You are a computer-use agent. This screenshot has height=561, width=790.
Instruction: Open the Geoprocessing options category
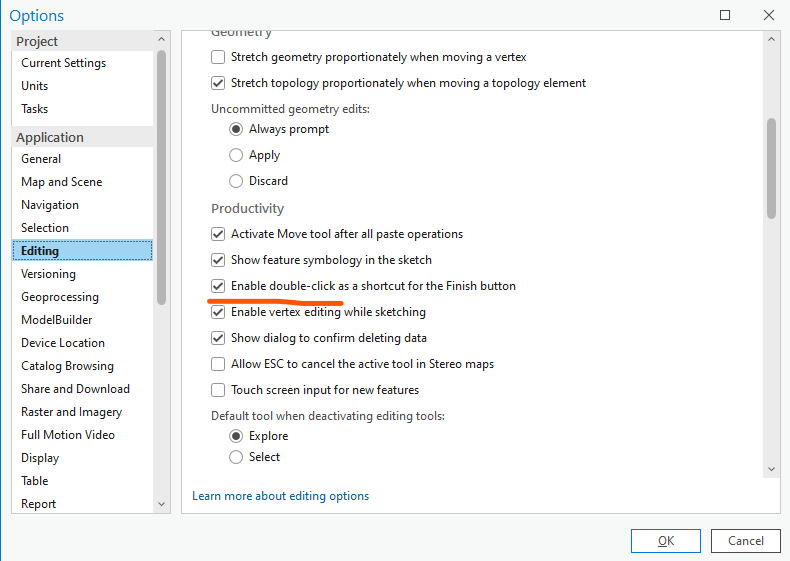[60, 297]
